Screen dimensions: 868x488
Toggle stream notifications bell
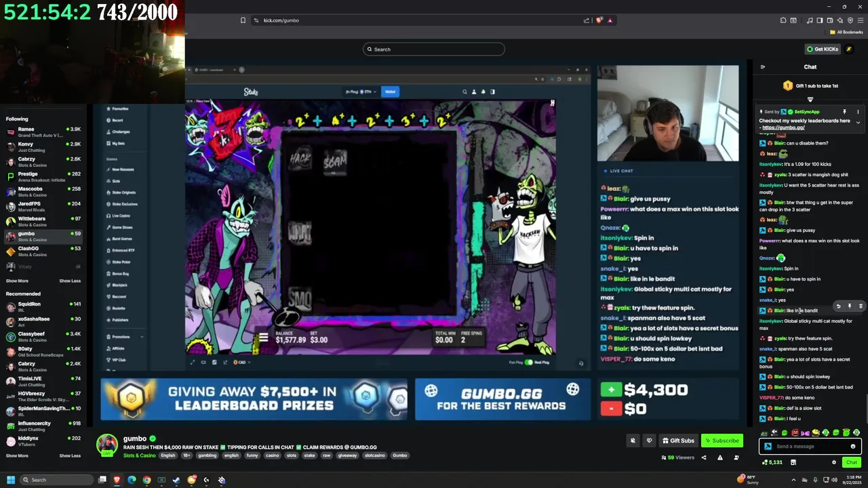633,441
